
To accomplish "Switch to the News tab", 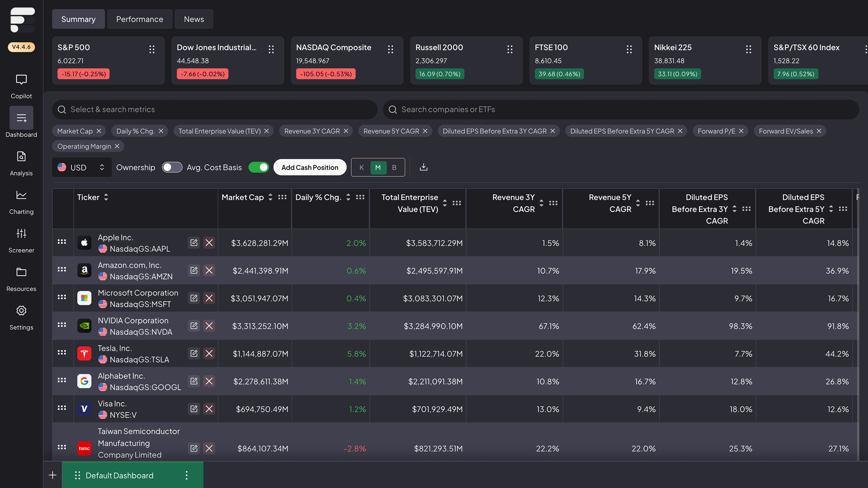I will pyautogui.click(x=194, y=19).
